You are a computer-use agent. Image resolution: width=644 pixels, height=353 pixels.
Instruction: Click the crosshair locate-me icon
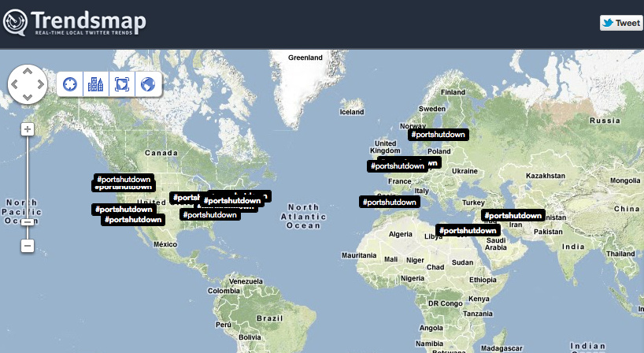coord(70,84)
